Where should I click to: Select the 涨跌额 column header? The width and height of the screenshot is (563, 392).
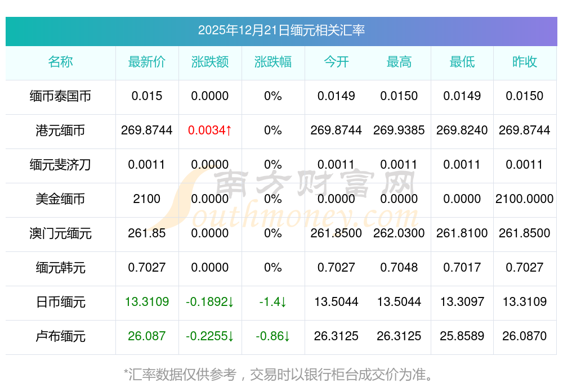(x=210, y=62)
